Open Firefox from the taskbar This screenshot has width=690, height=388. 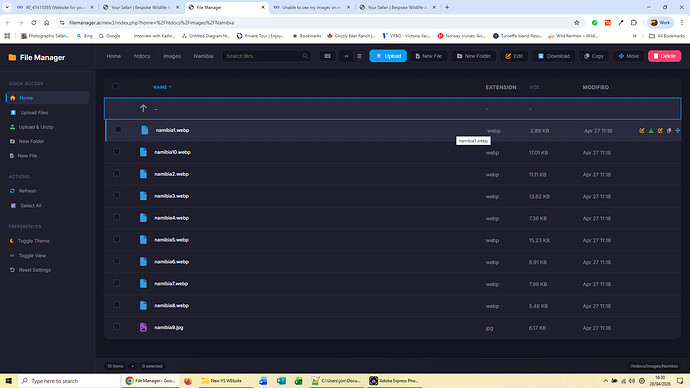click(x=188, y=381)
